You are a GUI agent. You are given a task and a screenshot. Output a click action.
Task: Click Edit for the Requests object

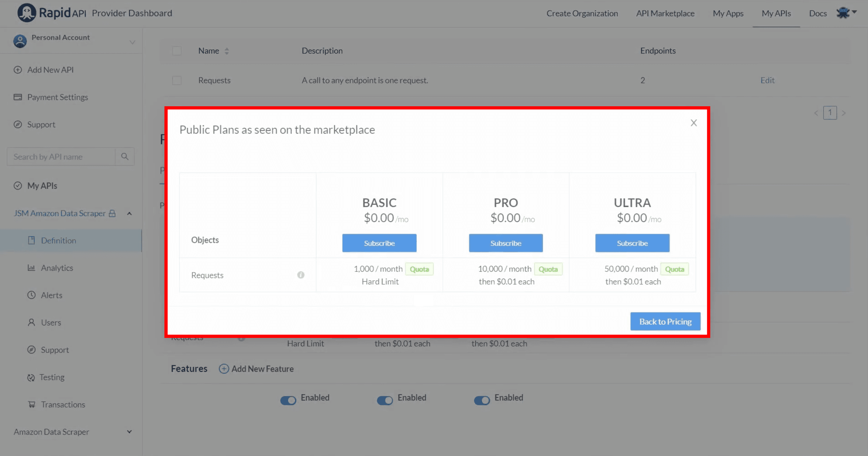click(x=767, y=80)
